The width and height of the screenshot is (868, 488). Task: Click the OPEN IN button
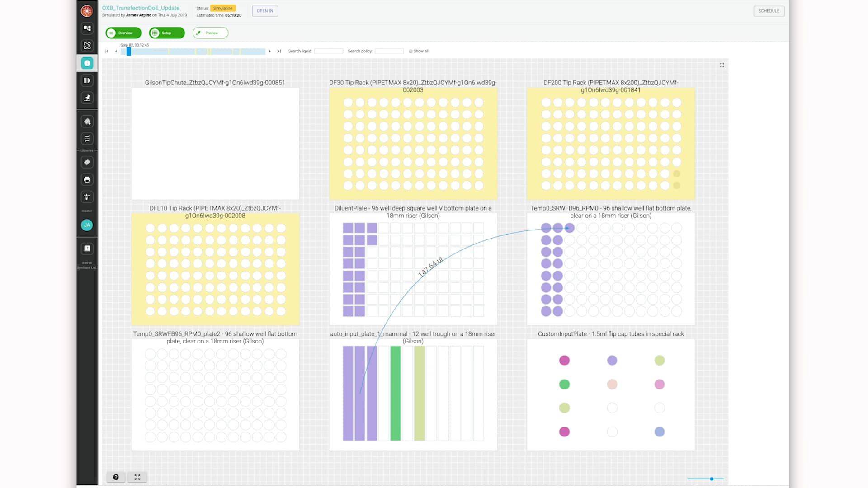(x=265, y=11)
